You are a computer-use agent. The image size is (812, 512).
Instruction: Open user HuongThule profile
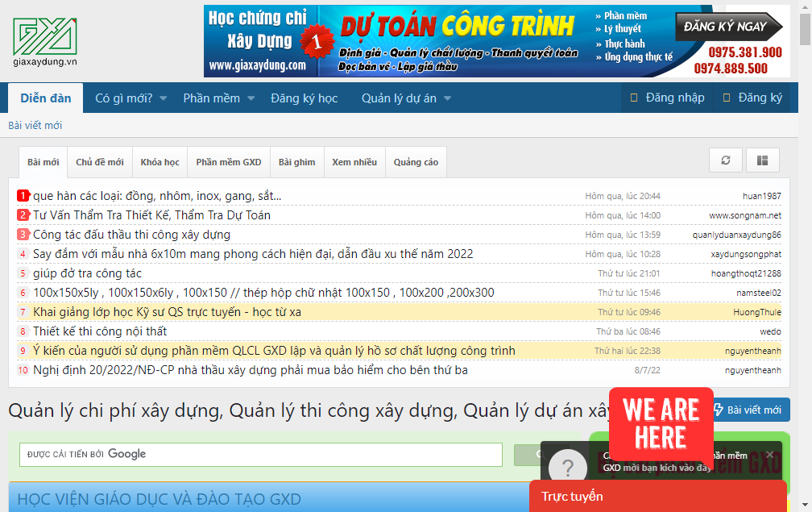point(757,312)
